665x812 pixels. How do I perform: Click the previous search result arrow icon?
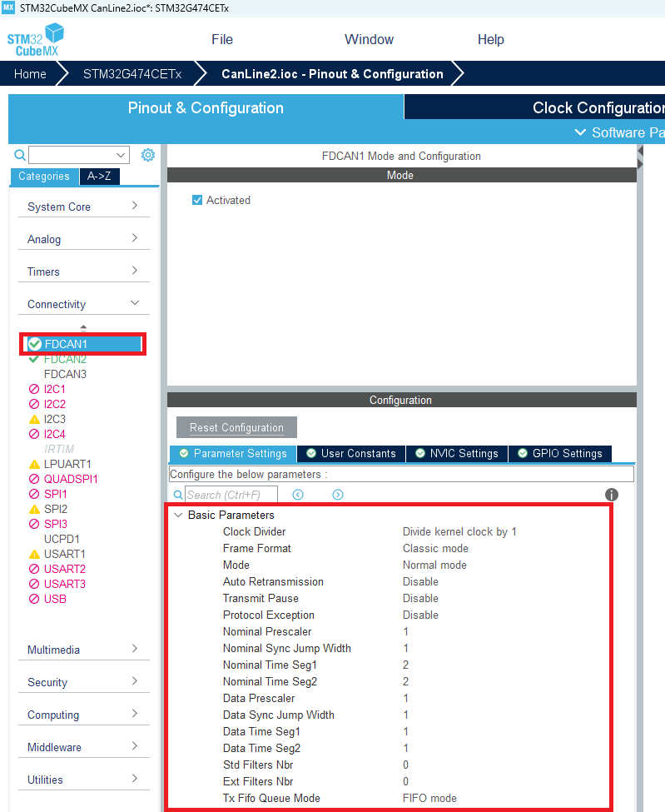[x=298, y=495]
